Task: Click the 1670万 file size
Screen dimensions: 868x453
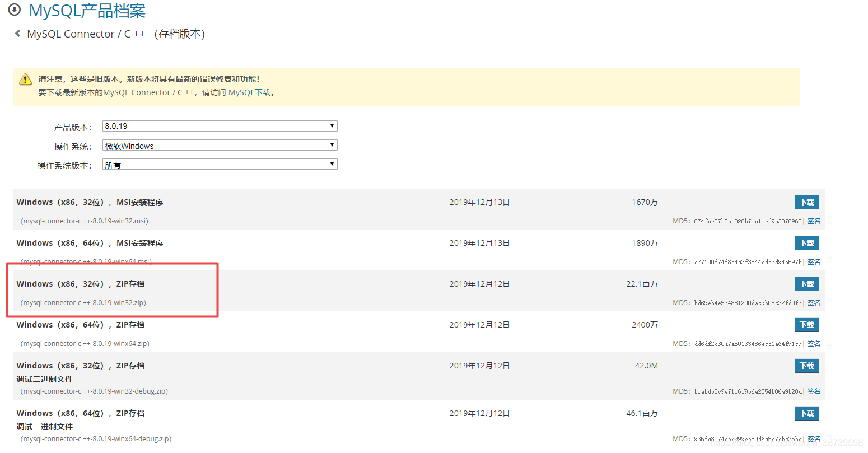Action: [x=645, y=202]
